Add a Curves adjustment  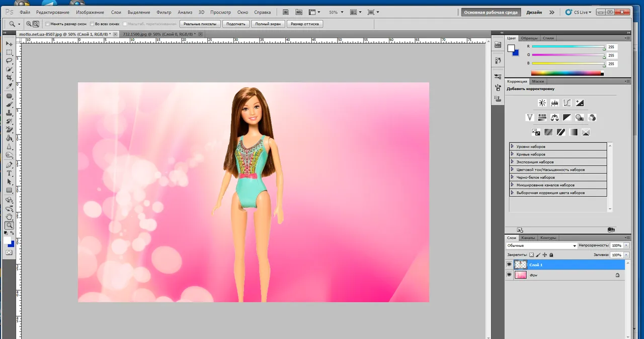567,103
